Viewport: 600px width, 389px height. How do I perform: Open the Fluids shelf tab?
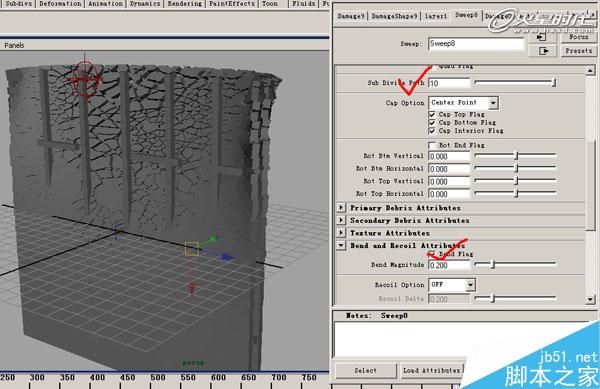(x=304, y=3)
